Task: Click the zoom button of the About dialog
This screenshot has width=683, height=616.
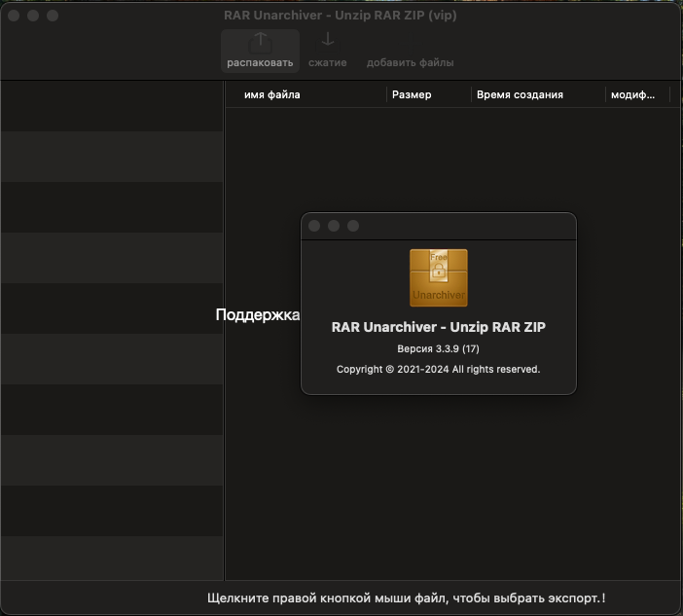Action: [353, 226]
